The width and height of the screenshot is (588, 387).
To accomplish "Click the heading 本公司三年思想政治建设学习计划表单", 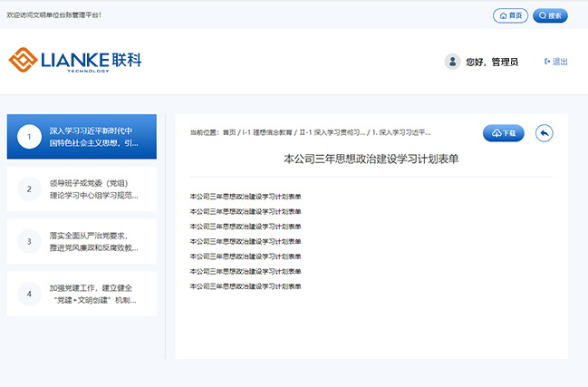I will coord(371,159).
